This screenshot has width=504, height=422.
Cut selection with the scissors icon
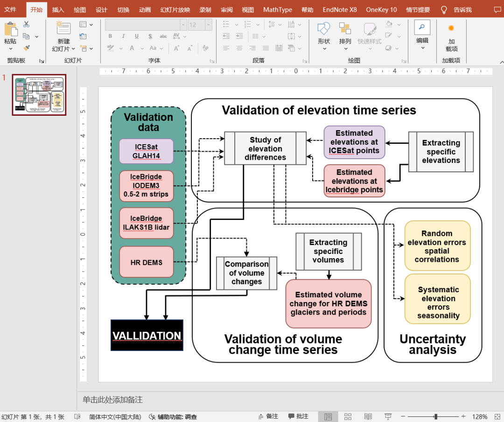pos(26,24)
